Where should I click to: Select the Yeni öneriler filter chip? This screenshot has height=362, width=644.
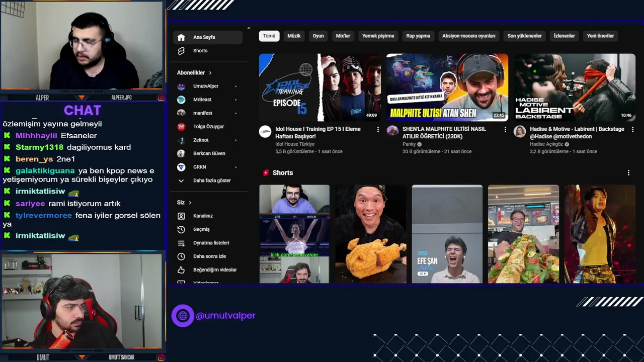[600, 36]
